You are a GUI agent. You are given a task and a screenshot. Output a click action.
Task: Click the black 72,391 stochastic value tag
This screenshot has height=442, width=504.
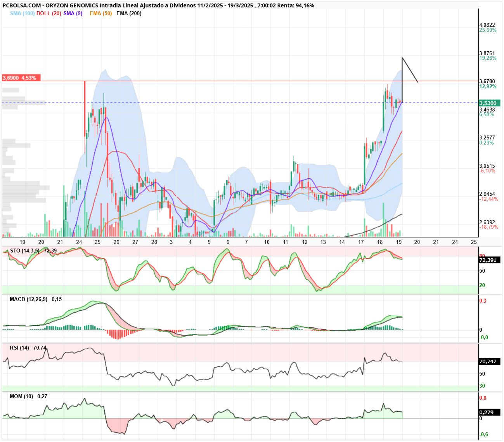click(489, 260)
